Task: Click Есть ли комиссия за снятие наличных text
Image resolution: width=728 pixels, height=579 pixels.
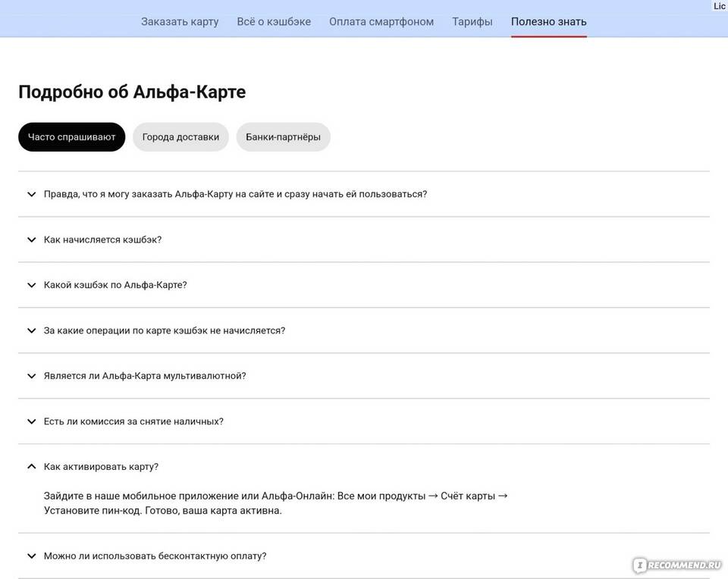Action: click(133, 421)
